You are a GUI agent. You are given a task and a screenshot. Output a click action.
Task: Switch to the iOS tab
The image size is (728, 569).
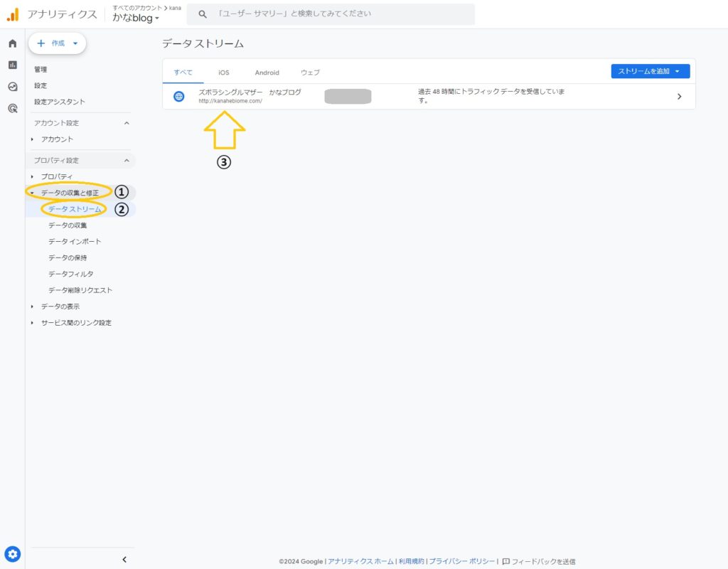click(224, 73)
